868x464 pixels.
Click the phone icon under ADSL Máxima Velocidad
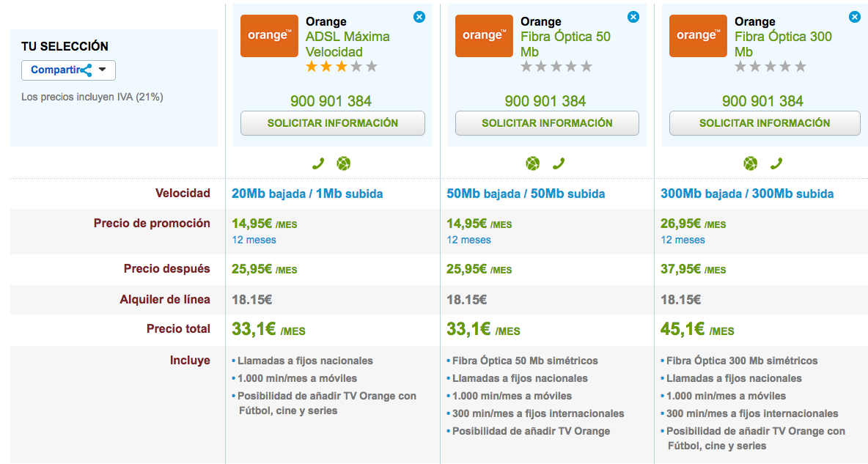[317, 163]
